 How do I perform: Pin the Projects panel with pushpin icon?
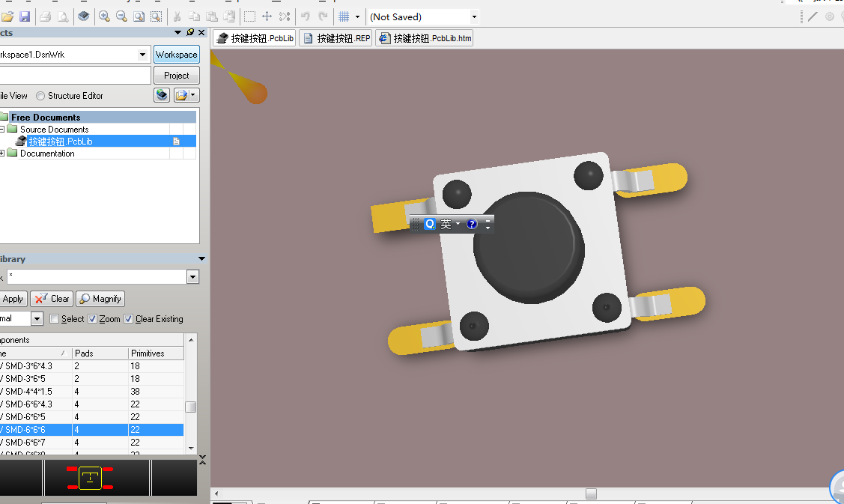tap(190, 33)
